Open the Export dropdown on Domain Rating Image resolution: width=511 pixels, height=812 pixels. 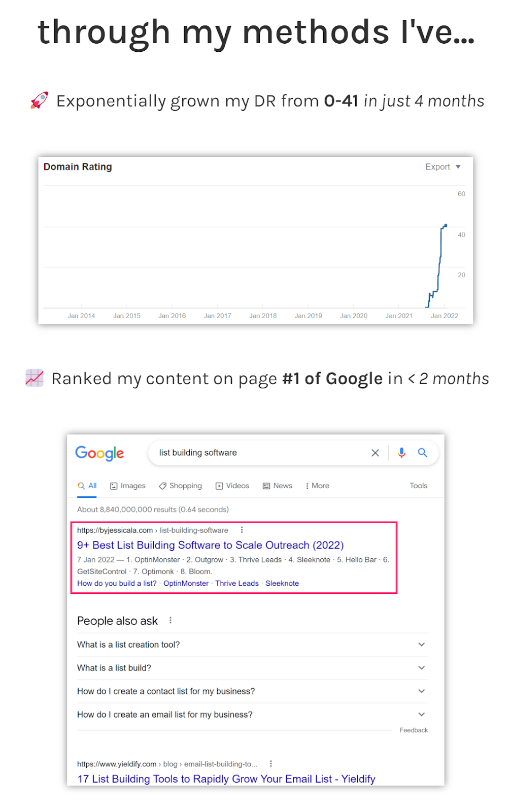coord(442,167)
